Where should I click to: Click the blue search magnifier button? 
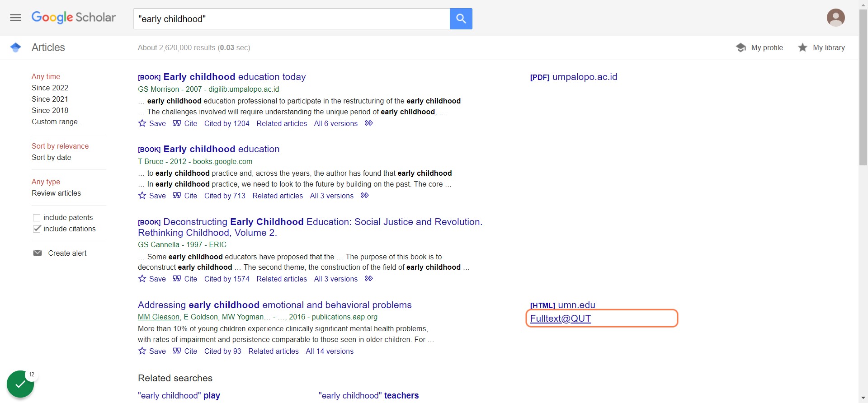pos(461,19)
